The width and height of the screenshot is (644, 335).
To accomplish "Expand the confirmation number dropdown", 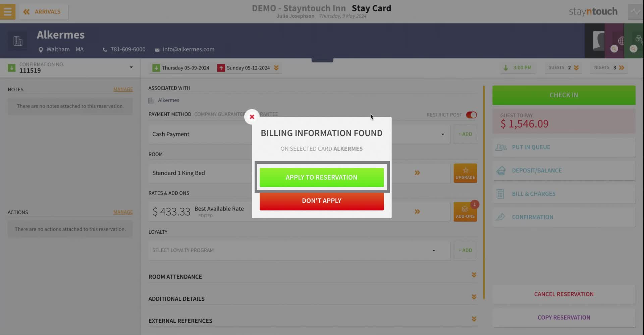I will (131, 67).
